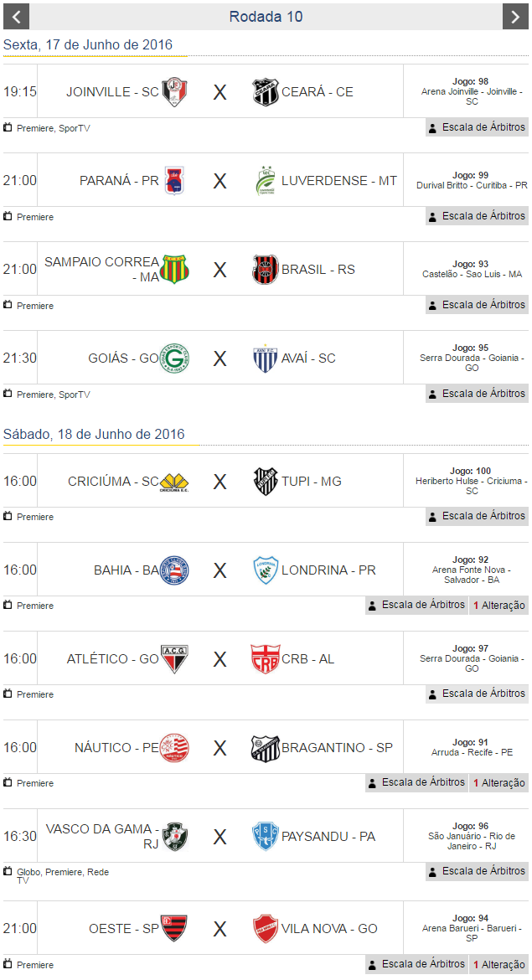
Task: View the Alteração for Oeste vs Vila Nova
Action: 498,966
